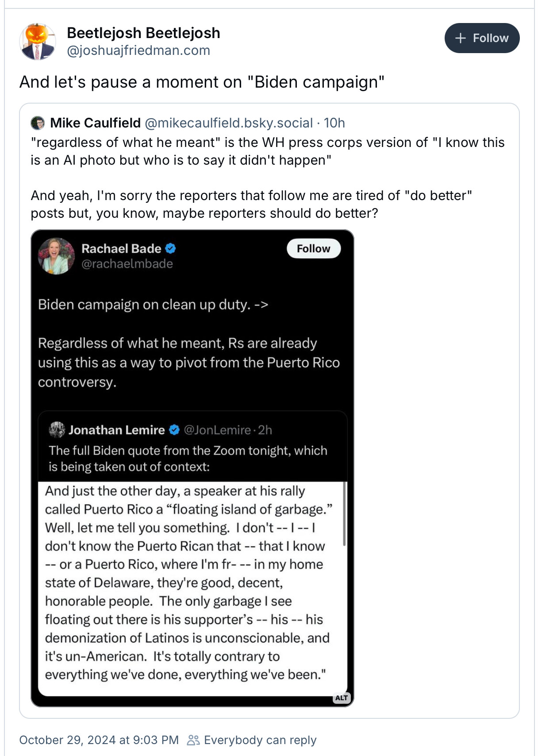This screenshot has height=756, width=538.
Task: Click the scrollbar inside the Biden quote screenshot
Action: [x=345, y=513]
